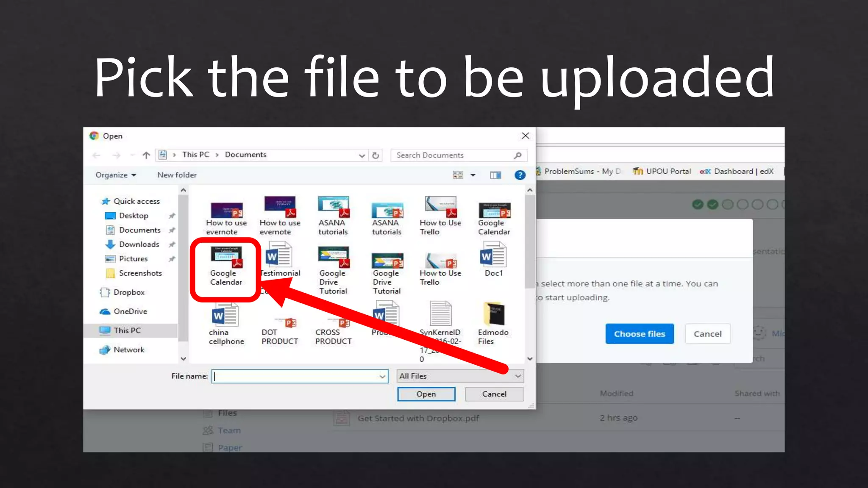Select Google Drive Tutorial PDF file
Screen dimensions: 868x488
[x=333, y=270]
